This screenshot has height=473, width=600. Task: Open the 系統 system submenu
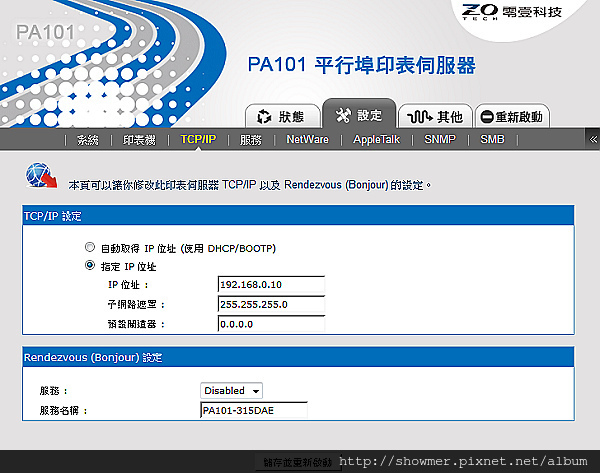pos(88,140)
